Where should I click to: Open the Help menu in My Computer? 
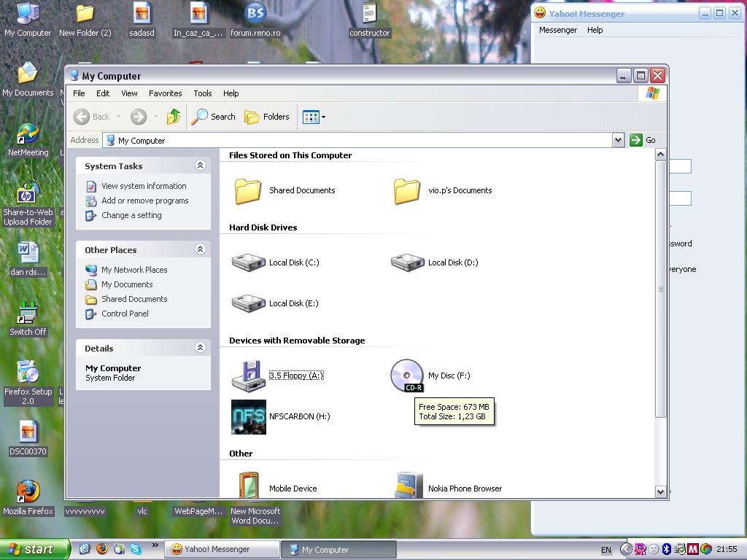[x=231, y=93]
